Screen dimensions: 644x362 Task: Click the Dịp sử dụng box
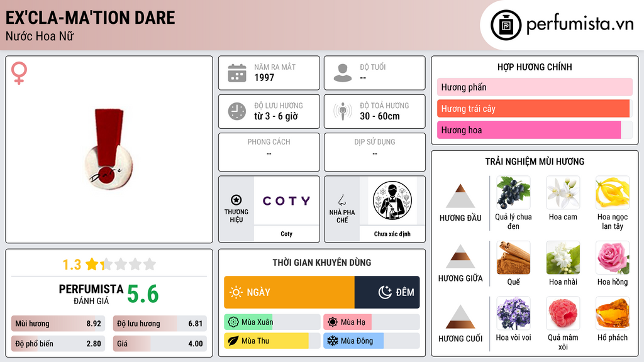coord(375,152)
